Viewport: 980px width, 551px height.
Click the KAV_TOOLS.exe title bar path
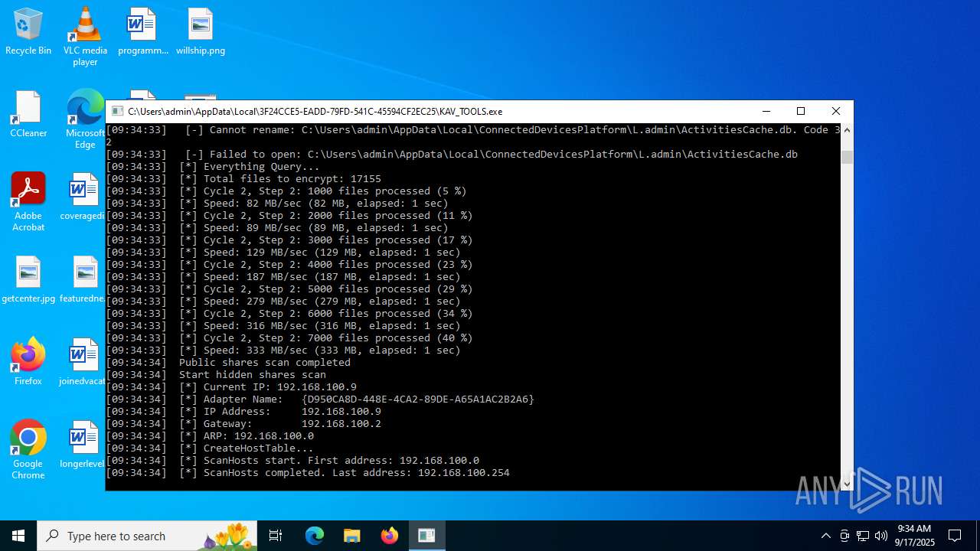pyautogui.click(x=315, y=112)
